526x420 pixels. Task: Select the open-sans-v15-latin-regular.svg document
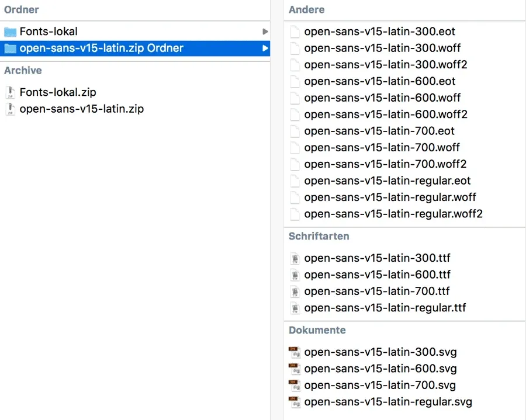(388, 402)
